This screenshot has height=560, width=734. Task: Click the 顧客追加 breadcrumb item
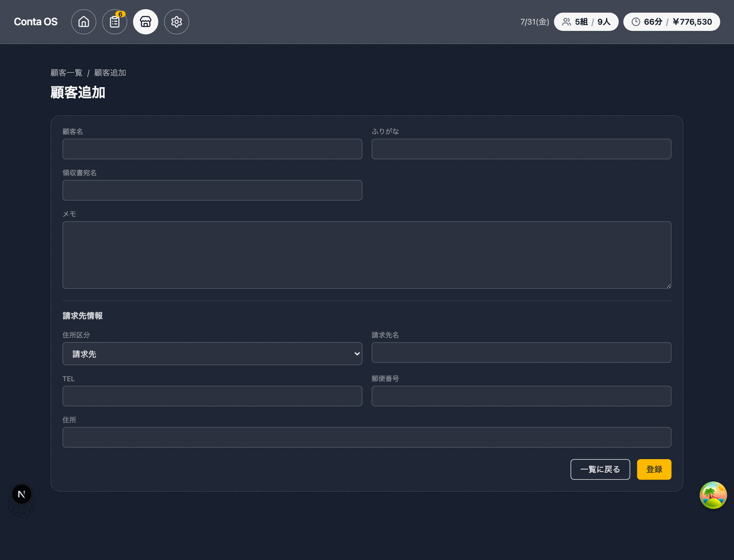click(110, 73)
